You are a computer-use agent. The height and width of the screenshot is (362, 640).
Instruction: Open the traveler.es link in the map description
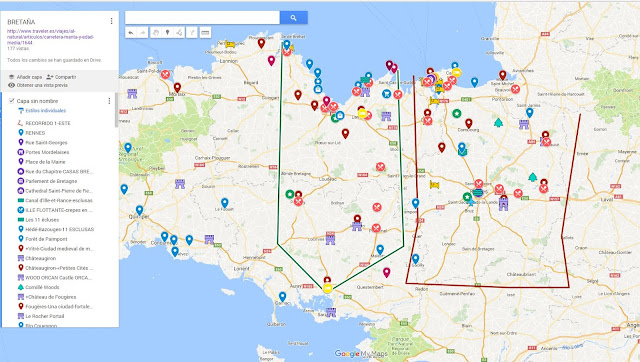click(x=50, y=37)
